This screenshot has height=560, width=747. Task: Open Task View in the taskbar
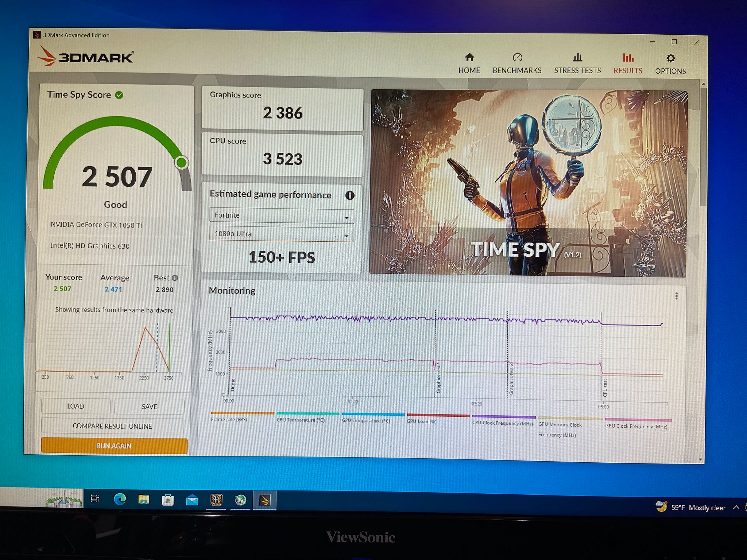[x=95, y=498]
